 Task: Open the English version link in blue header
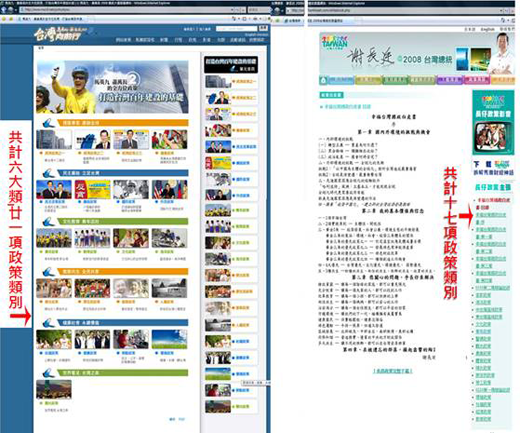[x=256, y=35]
